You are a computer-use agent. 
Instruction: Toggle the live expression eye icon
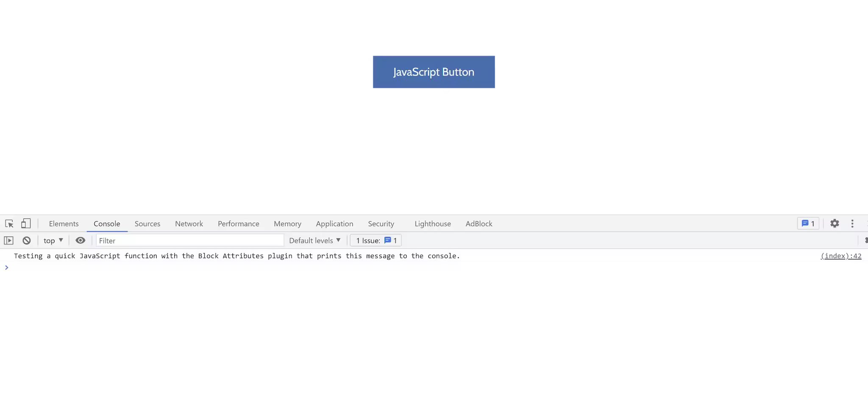point(81,241)
